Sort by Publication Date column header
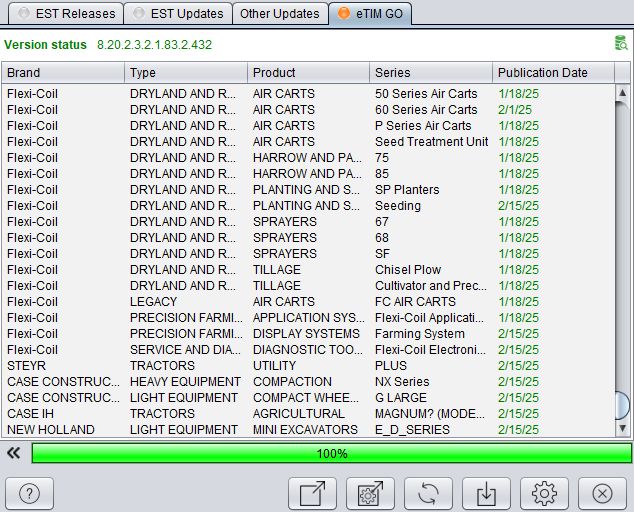Screen dimensions: 634x512 click(x=554, y=73)
